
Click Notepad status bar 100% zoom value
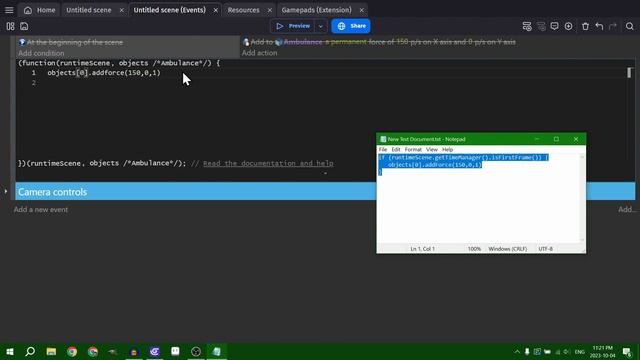(474, 249)
